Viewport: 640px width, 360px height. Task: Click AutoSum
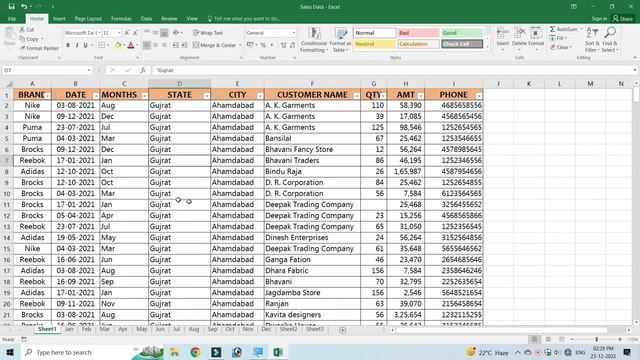pos(565,29)
